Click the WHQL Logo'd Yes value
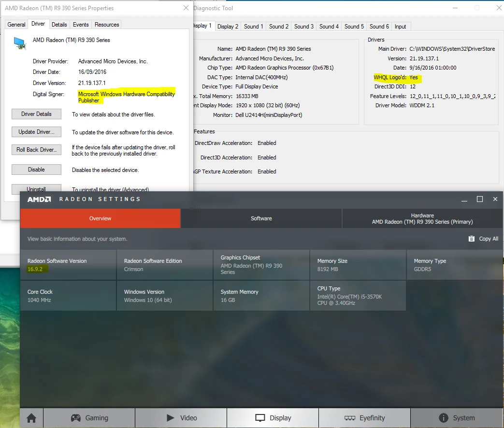This screenshot has height=428, width=504. 414,77
